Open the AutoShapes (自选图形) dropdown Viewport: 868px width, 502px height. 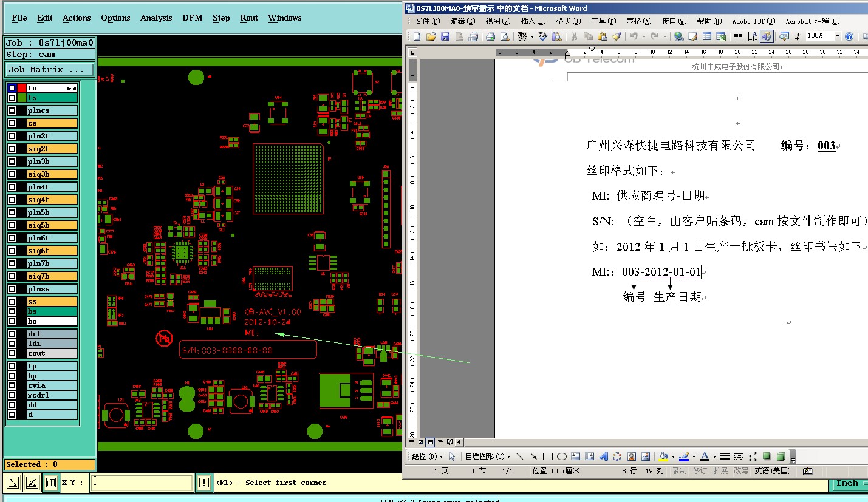tap(488, 456)
